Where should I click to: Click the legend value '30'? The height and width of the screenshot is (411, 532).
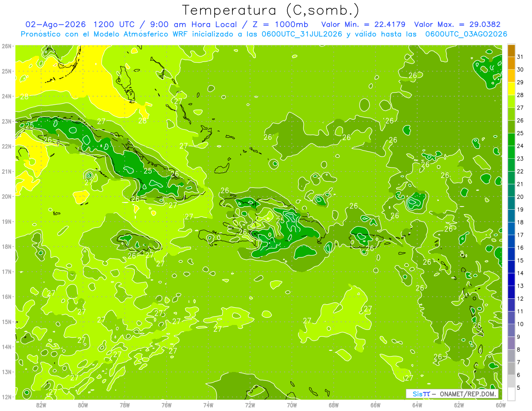tap(520, 70)
